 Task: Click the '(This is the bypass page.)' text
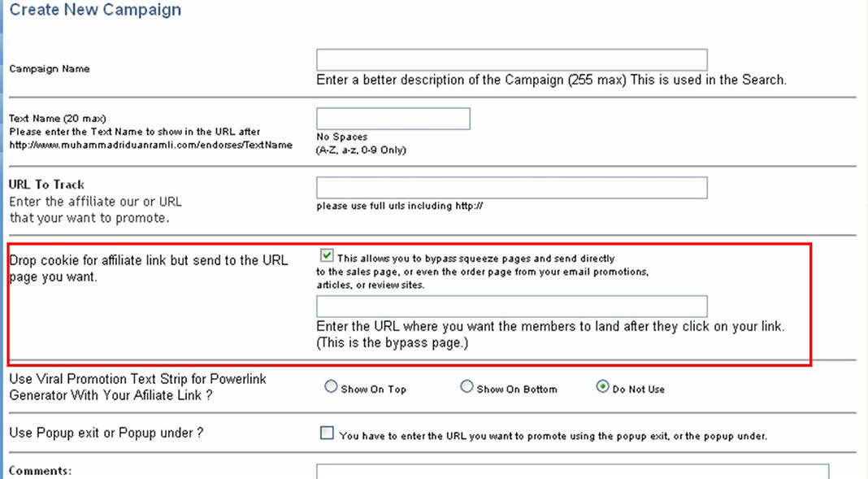tap(393, 342)
